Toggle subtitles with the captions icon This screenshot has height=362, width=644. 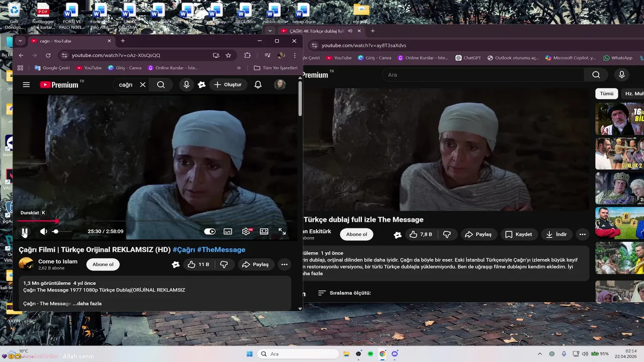coord(228,231)
